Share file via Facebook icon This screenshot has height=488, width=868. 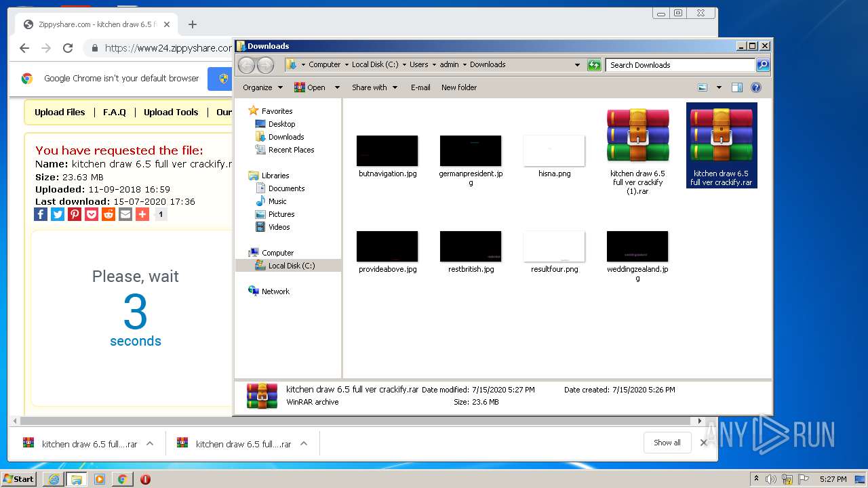(41, 214)
